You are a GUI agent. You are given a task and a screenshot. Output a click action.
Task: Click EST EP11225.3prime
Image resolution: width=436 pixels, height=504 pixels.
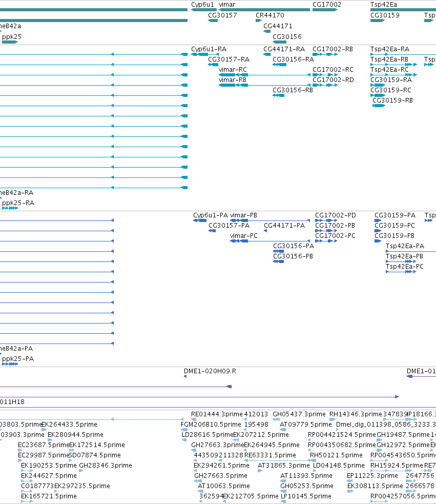pyautogui.click(x=372, y=476)
